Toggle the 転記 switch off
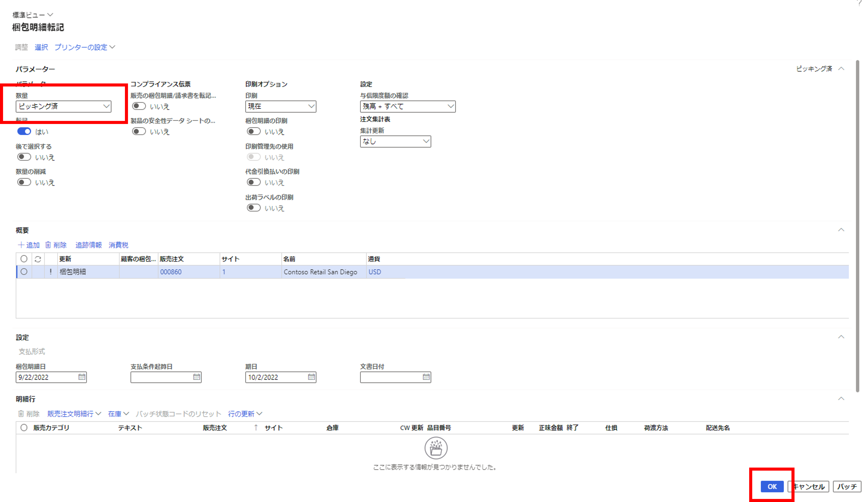The width and height of the screenshot is (868, 502). coord(24,132)
